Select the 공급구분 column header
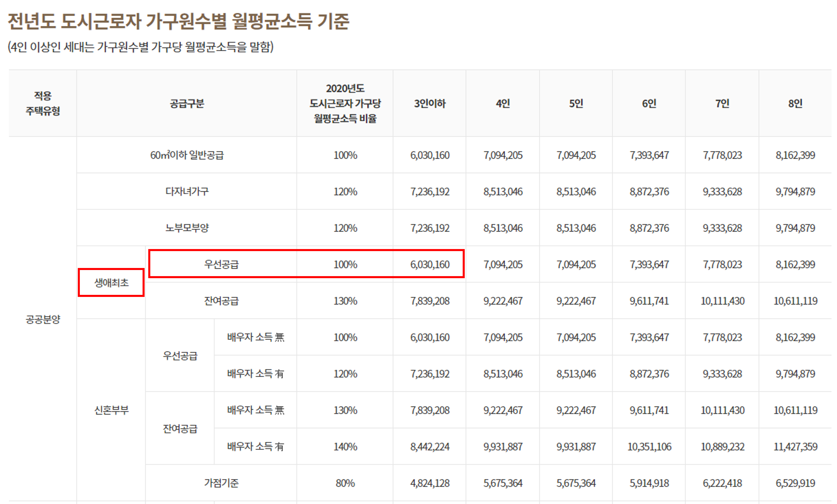 pyautogui.click(x=187, y=103)
